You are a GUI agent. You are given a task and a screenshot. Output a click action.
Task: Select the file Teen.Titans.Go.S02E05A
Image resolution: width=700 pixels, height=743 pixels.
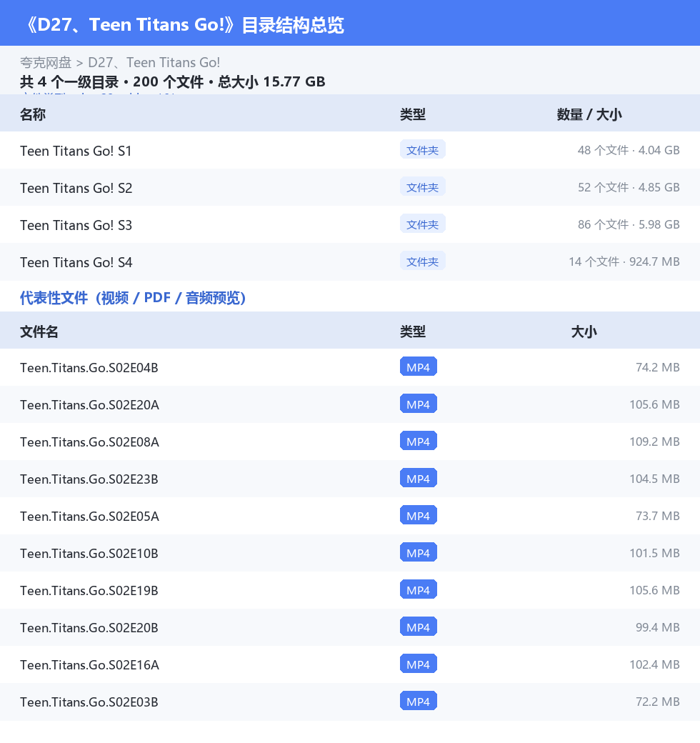click(89, 516)
